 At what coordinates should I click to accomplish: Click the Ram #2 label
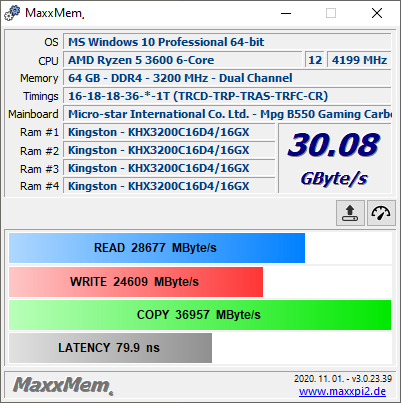[39, 151]
